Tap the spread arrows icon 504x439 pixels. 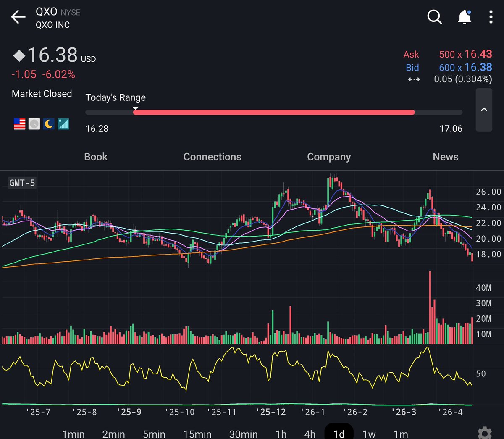tap(414, 79)
